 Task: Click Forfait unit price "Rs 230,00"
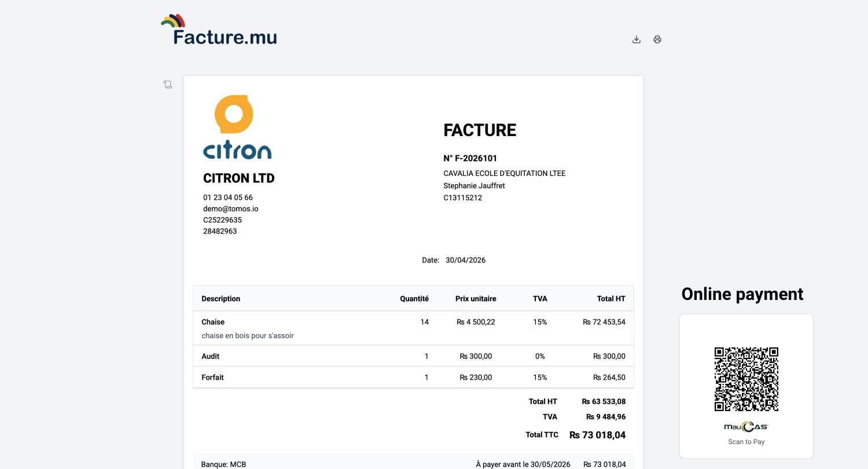[476, 378]
